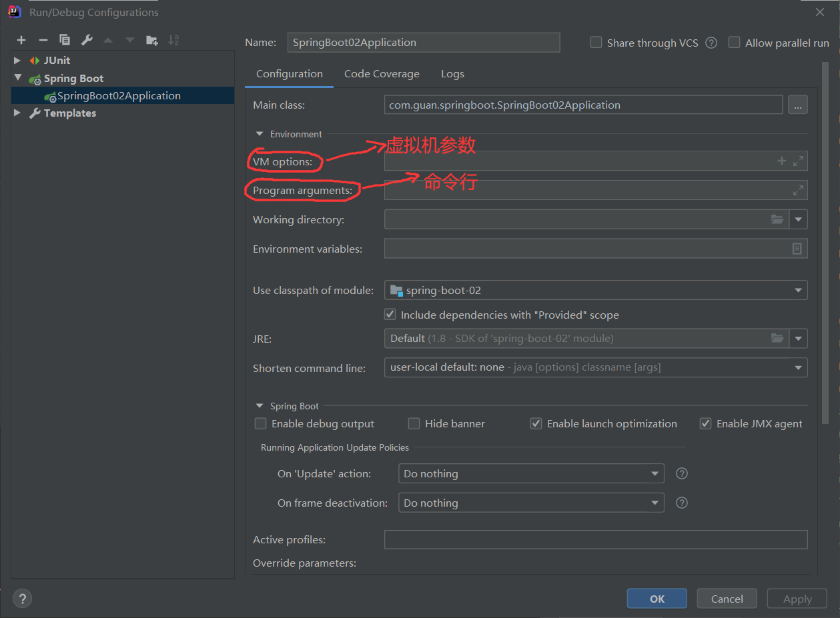This screenshot has height=618, width=840.
Task: Sort configurations alphabetically icon
Action: click(x=173, y=40)
